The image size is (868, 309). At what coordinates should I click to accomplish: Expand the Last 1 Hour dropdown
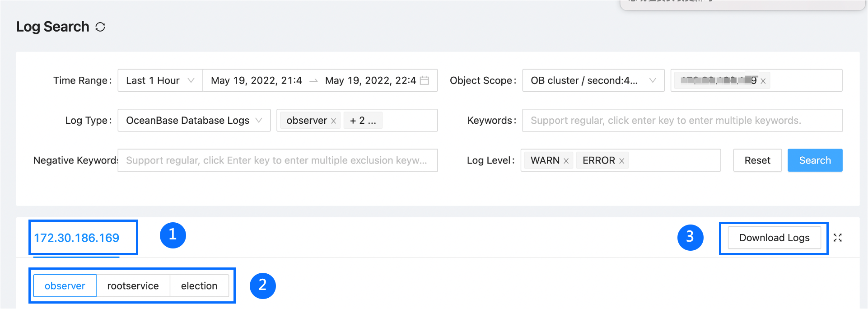click(160, 80)
